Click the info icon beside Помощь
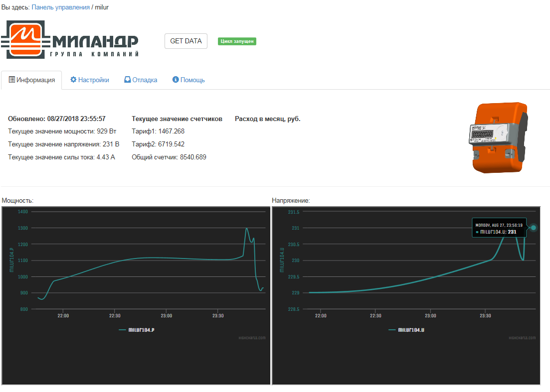Image resolution: width=550 pixels, height=392 pixels. (176, 80)
